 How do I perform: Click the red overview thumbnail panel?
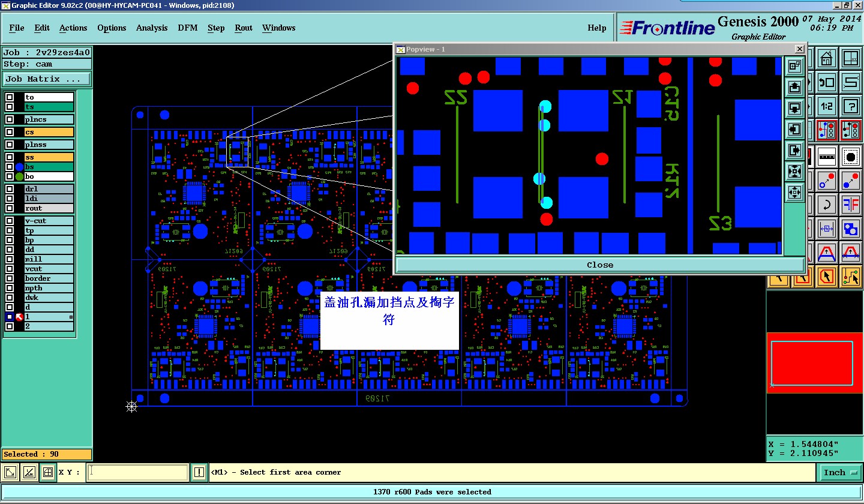[815, 363]
